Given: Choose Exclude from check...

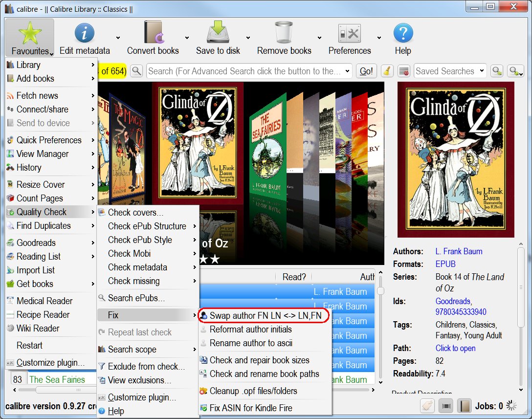Looking at the screenshot, I should (x=148, y=366).
